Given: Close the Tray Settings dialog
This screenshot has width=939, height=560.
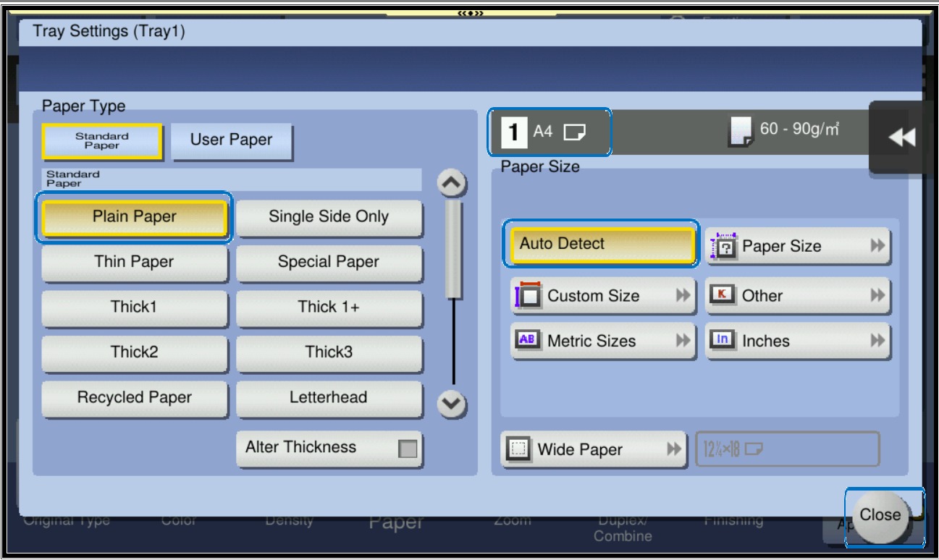Looking at the screenshot, I should 880,515.
